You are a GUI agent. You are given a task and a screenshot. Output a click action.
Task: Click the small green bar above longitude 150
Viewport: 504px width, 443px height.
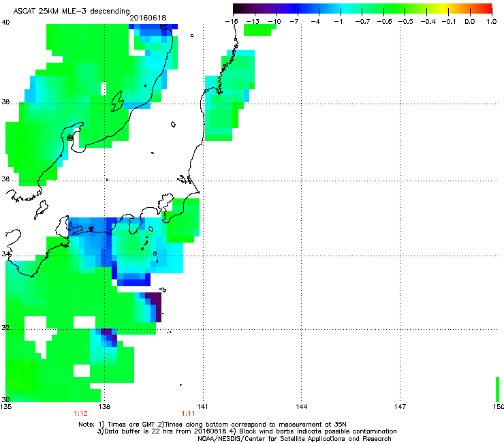[x=498, y=389]
